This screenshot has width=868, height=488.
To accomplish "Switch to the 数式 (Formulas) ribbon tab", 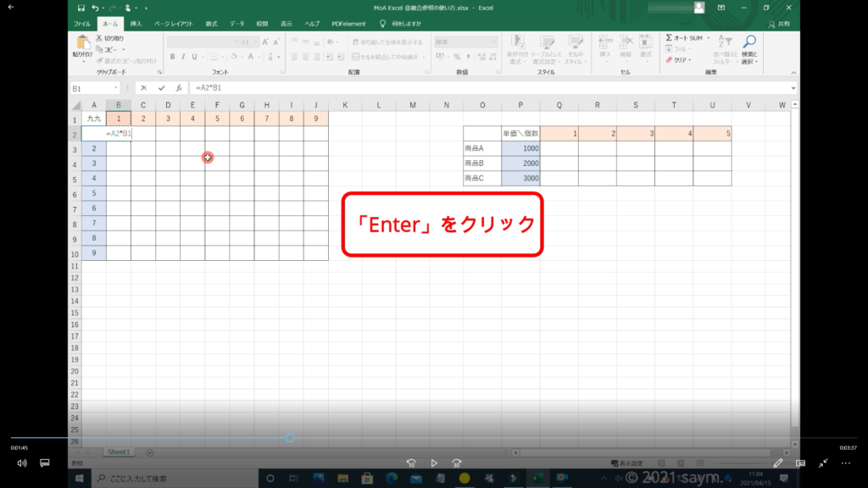I will pyautogui.click(x=211, y=24).
